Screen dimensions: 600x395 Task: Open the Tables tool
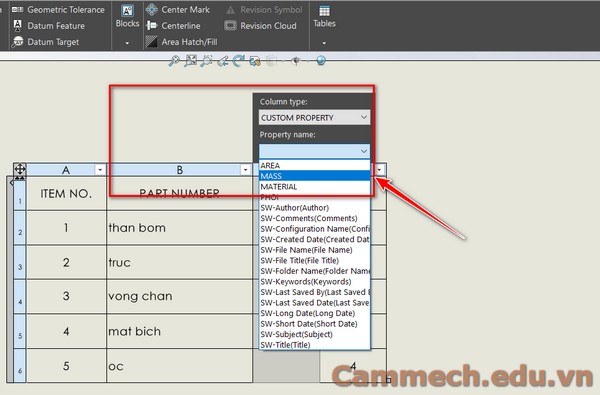(x=324, y=16)
